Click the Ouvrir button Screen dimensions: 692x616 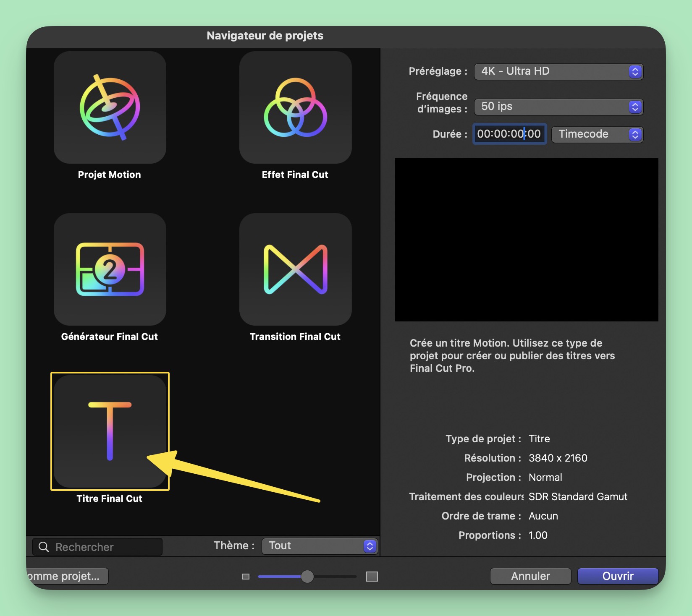pos(618,576)
